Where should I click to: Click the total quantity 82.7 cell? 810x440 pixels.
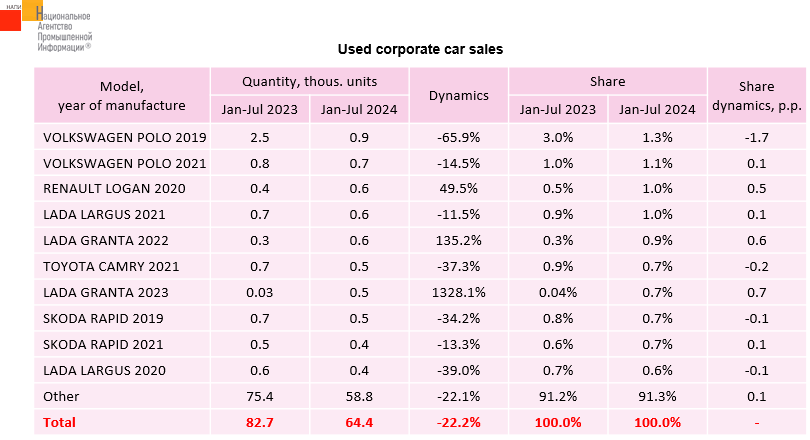(259, 422)
